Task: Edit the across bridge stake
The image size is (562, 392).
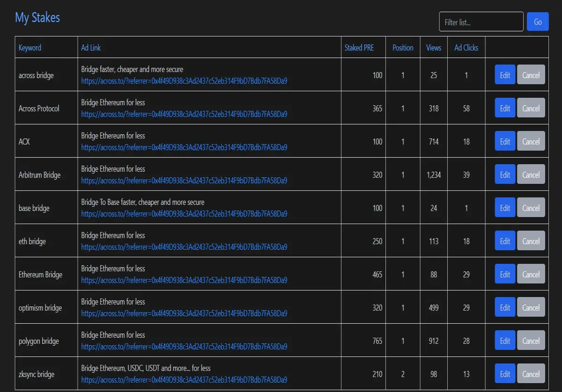Action: coord(505,75)
